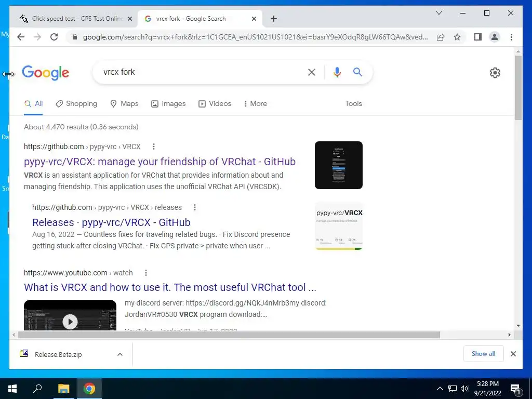This screenshot has width=532, height=399.
Task: Close the Click speed test tab
Action: pos(129,19)
